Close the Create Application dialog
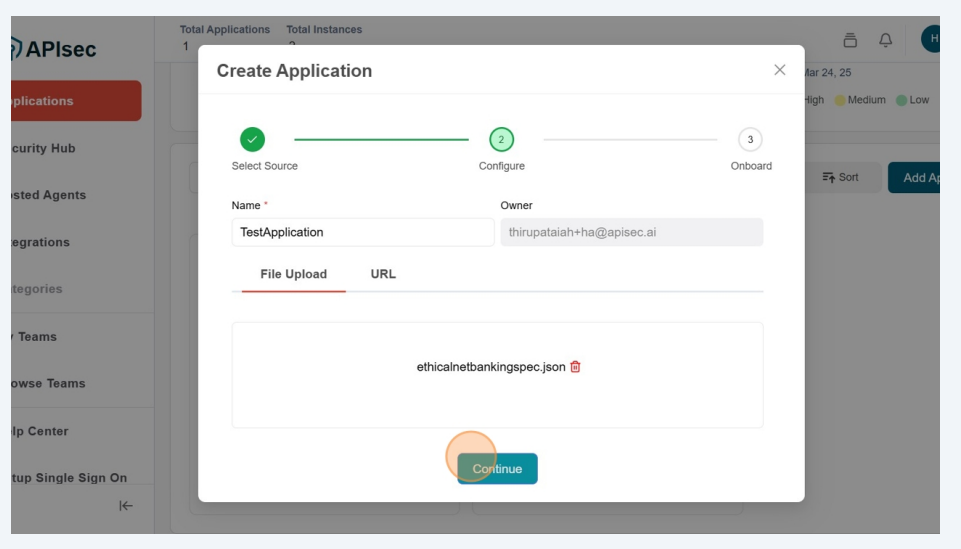 coord(780,70)
